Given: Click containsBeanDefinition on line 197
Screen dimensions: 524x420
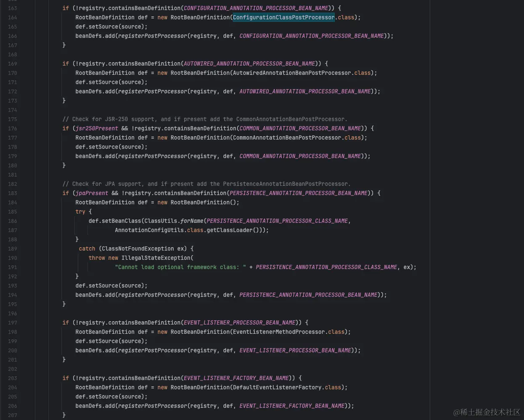Looking at the screenshot, I should pos(144,322).
